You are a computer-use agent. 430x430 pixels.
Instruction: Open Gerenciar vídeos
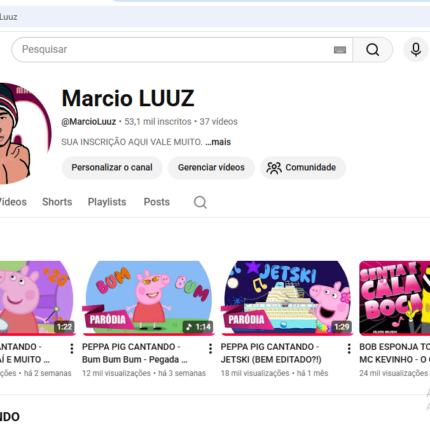211,167
